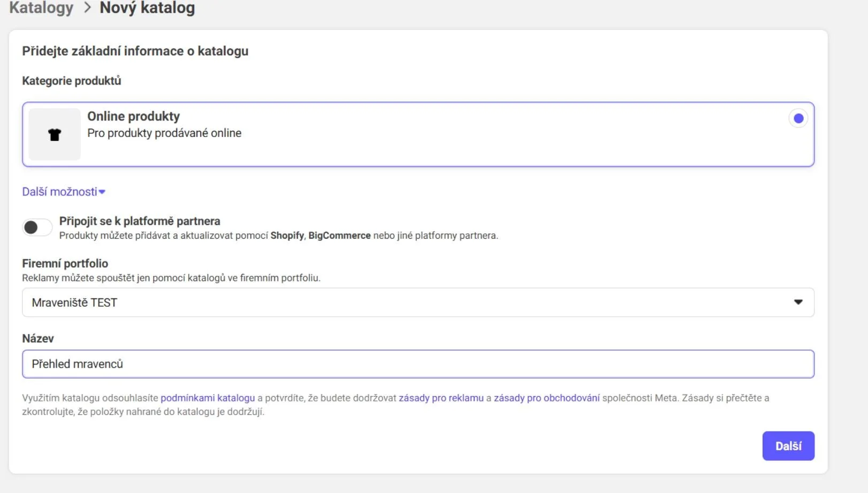This screenshot has width=868, height=493.
Task: Click the Pro produkty prodávané online description
Action: pos(164,133)
